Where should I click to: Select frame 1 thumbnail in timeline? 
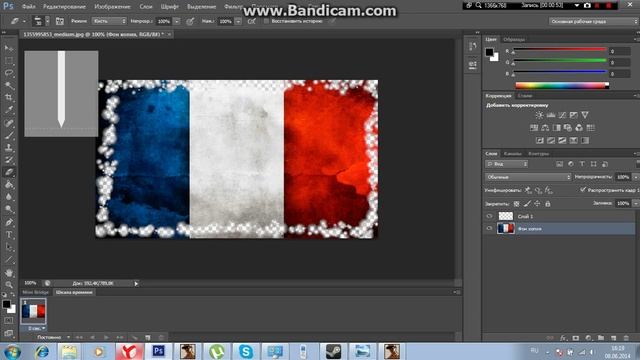(33, 311)
